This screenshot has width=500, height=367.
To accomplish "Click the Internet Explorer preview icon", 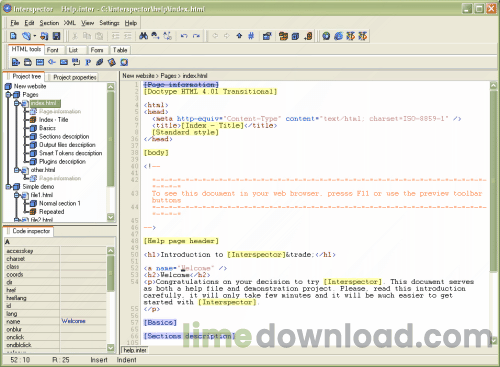I will [338, 36].
